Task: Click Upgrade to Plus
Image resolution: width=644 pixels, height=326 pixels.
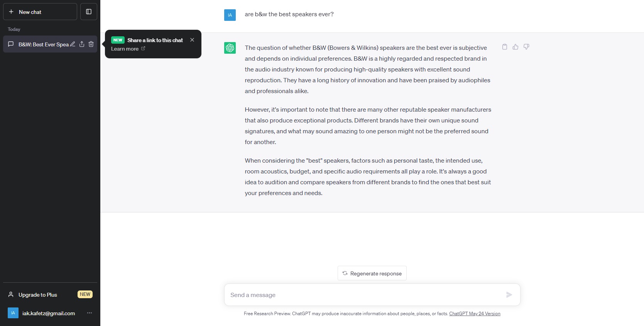Action: click(x=38, y=295)
